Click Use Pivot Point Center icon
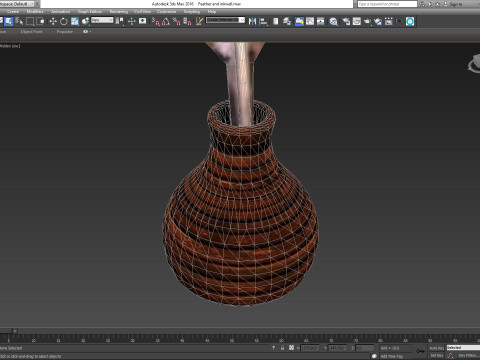This screenshot has width=480, height=360. [119, 21]
